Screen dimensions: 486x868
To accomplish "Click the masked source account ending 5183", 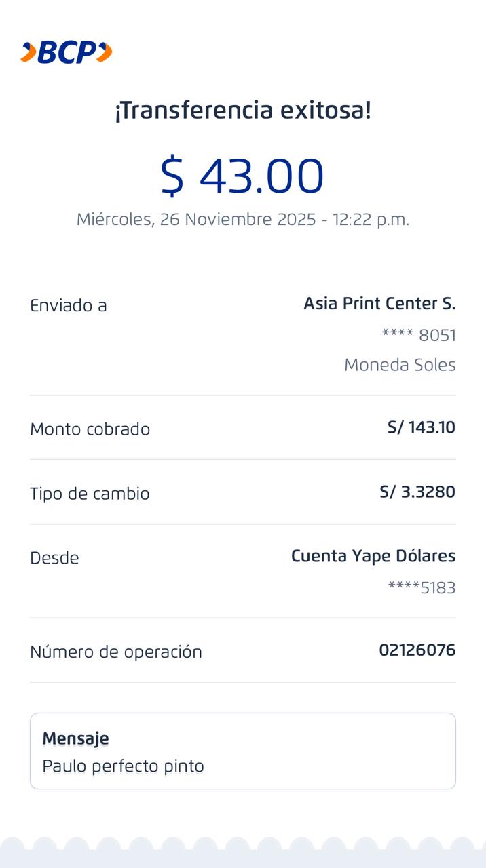I will pyautogui.click(x=421, y=588).
